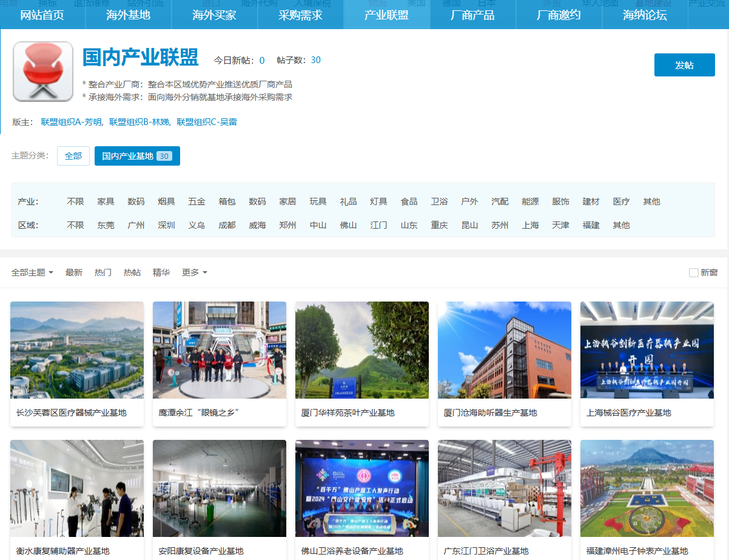Viewport: 729px width, 560px height.
Task: Sort posts by 热门
Action: (103, 273)
